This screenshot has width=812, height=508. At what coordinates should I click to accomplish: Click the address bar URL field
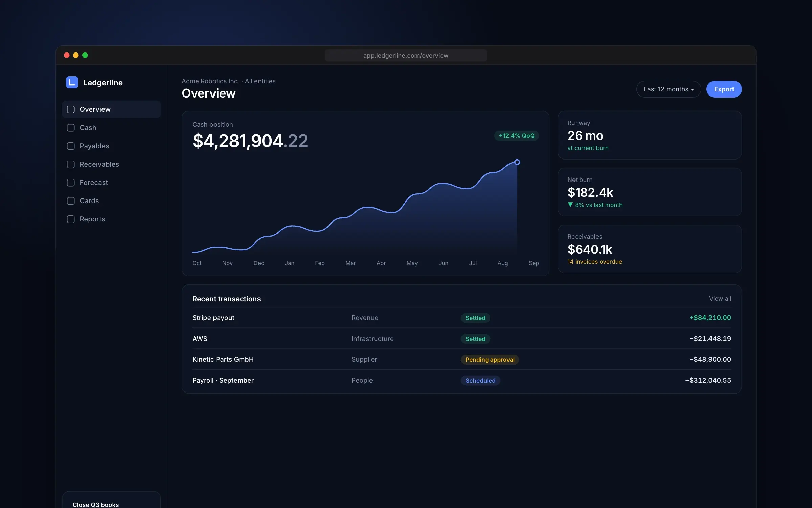pos(406,55)
